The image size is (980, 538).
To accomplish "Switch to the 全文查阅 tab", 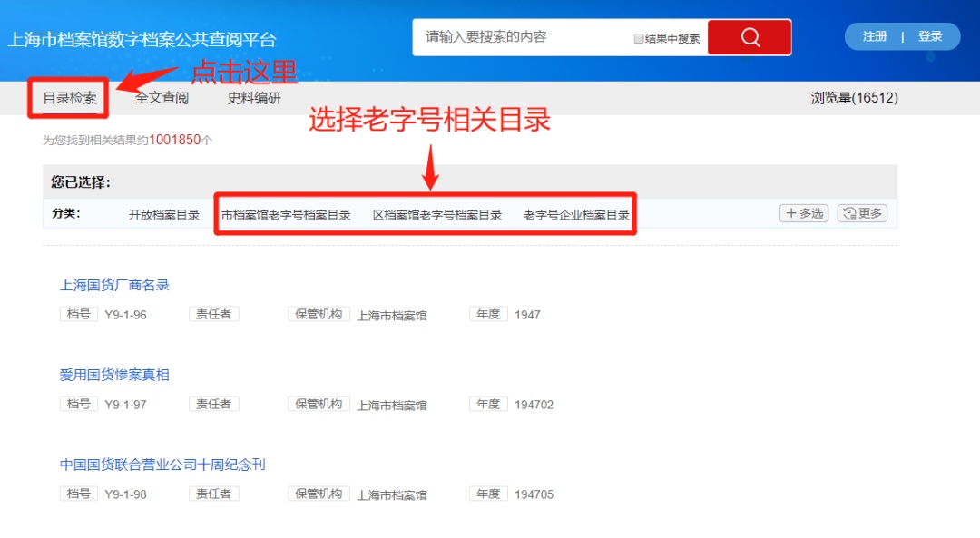I will click(162, 98).
